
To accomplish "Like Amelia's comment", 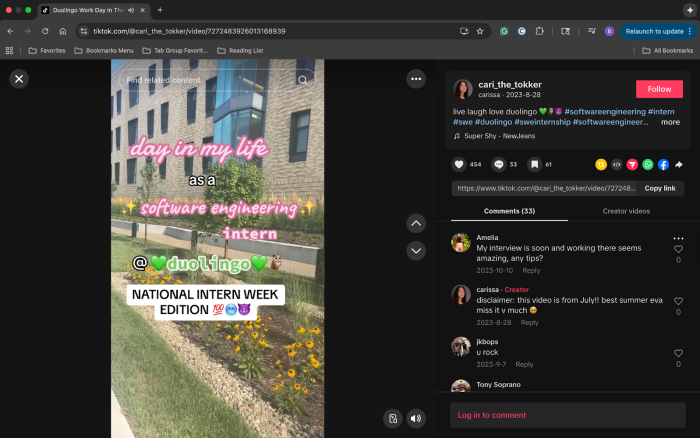I will tap(678, 249).
